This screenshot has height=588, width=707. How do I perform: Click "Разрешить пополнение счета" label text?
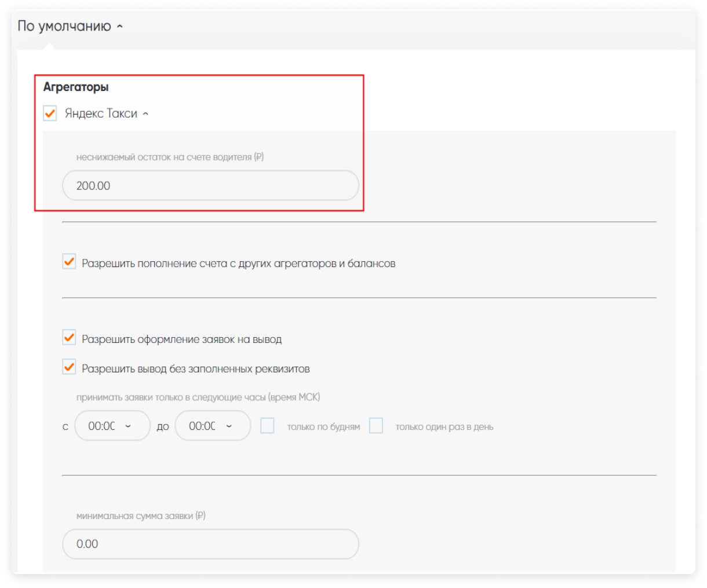pyautogui.click(x=238, y=264)
